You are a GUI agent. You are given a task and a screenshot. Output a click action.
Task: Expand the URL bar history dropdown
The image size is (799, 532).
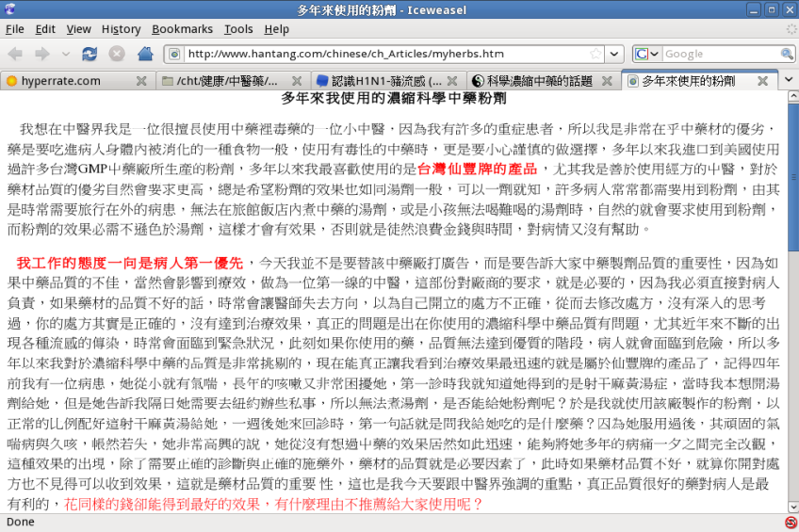(x=614, y=54)
